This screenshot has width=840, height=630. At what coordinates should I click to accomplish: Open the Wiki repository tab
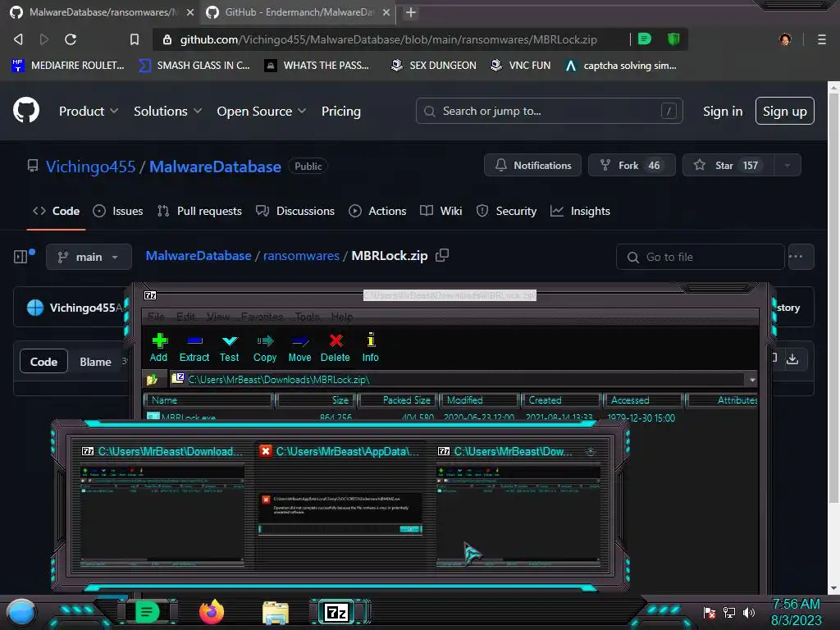point(441,211)
